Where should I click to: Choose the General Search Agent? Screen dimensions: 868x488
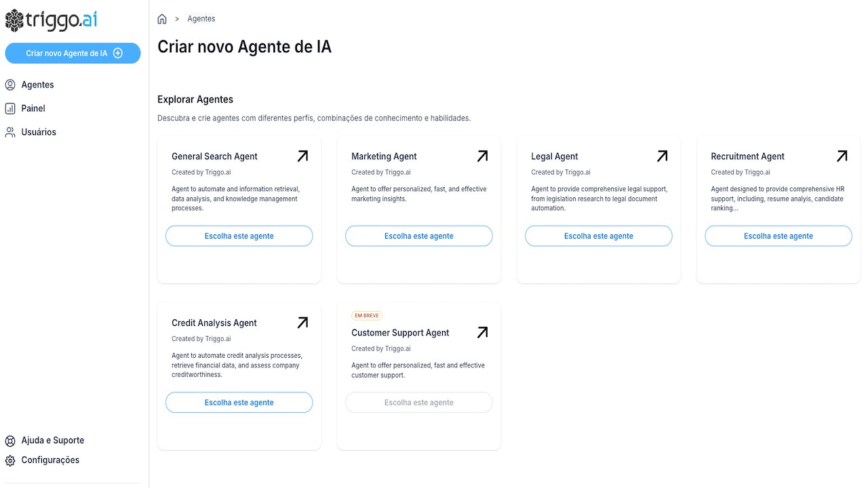coord(239,236)
